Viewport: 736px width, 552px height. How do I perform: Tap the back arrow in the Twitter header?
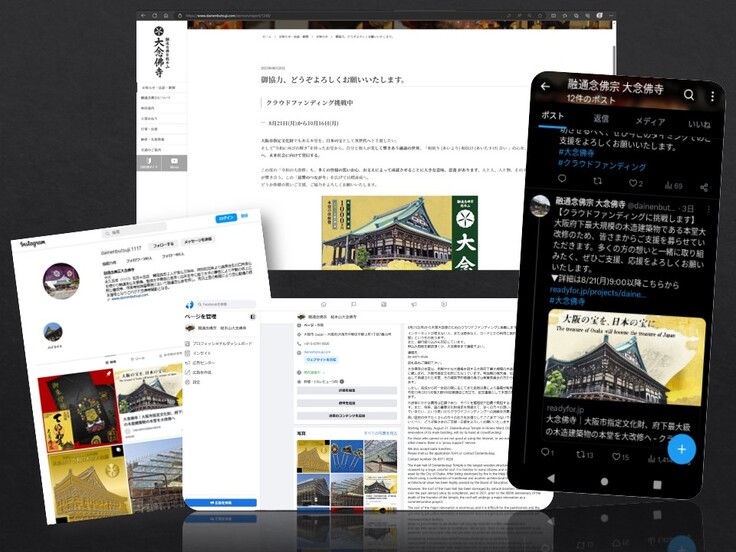click(x=545, y=87)
